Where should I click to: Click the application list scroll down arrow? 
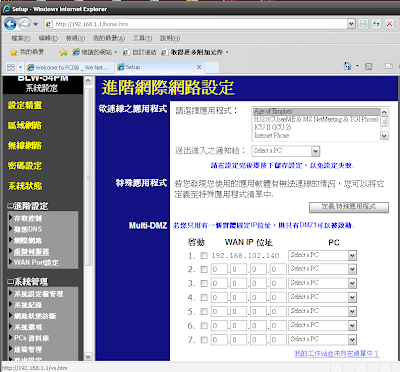384,136
